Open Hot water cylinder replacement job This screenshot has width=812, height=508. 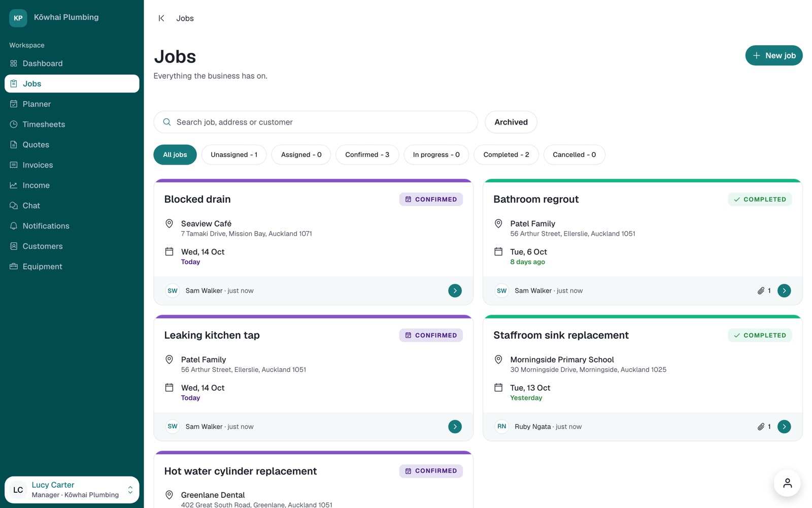(241, 471)
